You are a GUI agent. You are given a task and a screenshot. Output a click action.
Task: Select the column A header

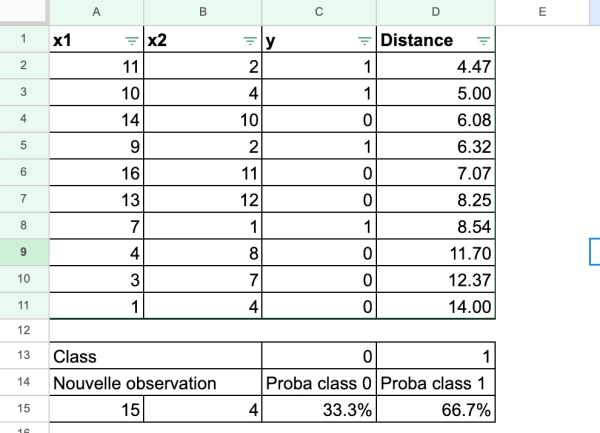(x=96, y=13)
